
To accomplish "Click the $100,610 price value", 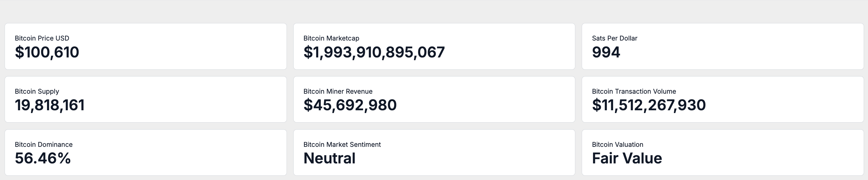I will pos(47,52).
